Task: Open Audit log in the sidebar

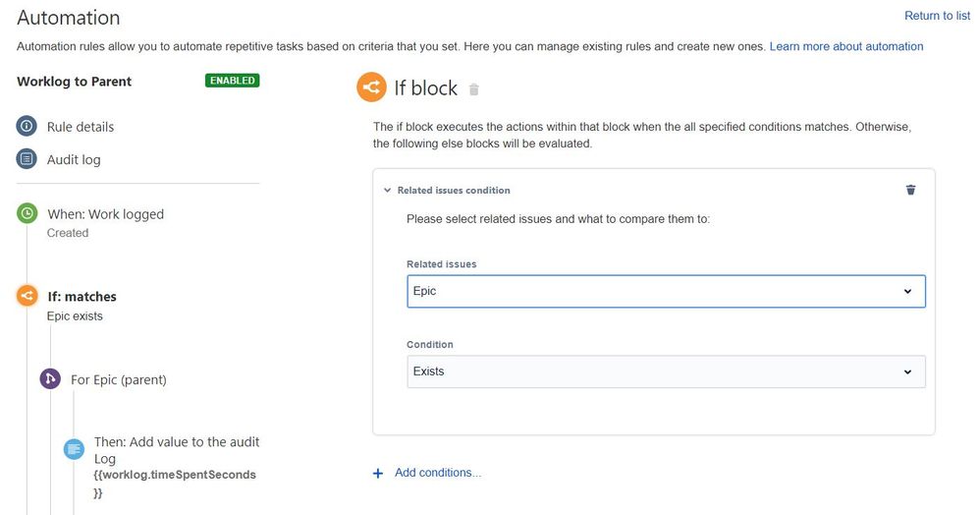Action: pos(74,159)
